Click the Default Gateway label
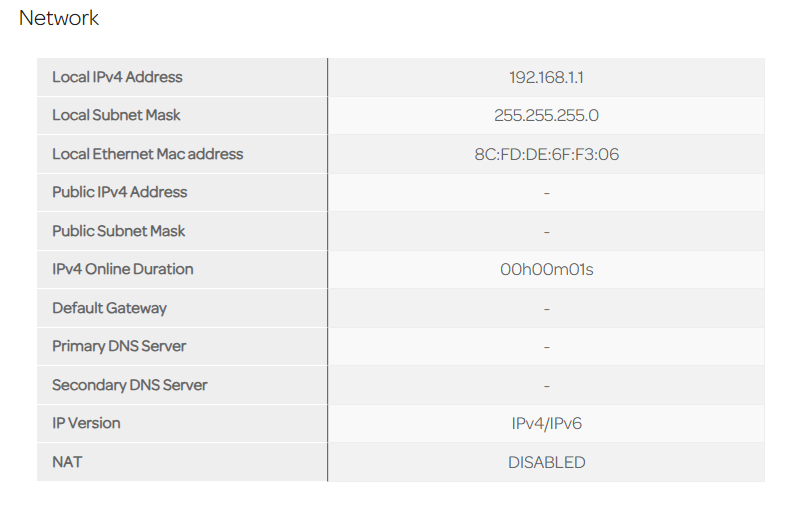 tap(109, 308)
